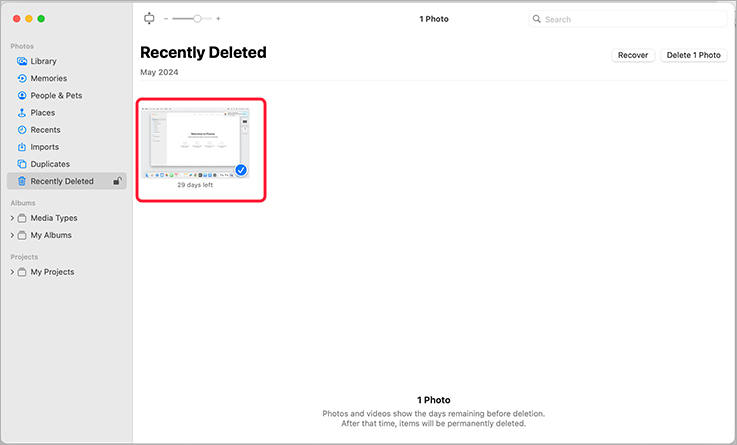Expand the My Projects disclosure arrow

(x=12, y=272)
